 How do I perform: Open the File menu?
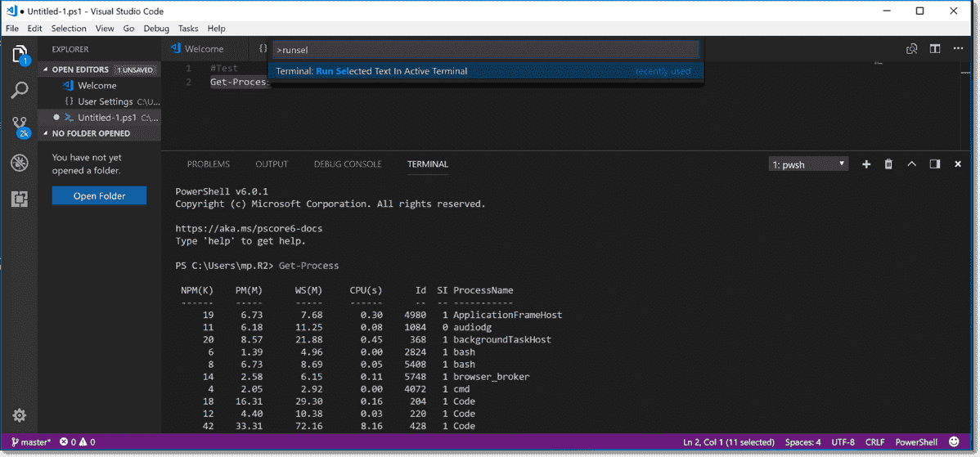point(12,29)
